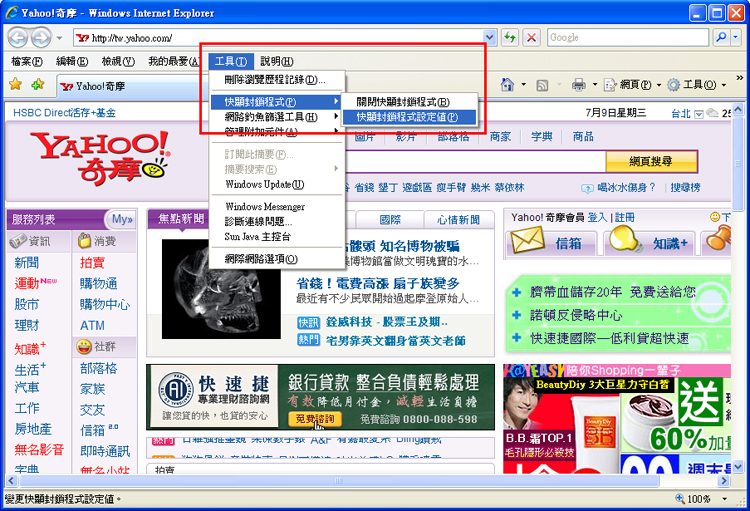
Task: Click the RSS feeds toolbar icon
Action: point(542,85)
